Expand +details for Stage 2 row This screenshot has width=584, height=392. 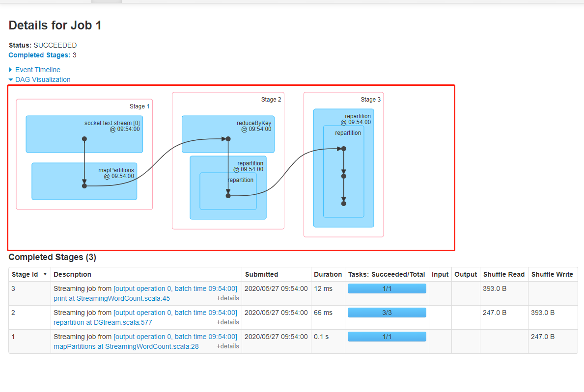(228, 322)
